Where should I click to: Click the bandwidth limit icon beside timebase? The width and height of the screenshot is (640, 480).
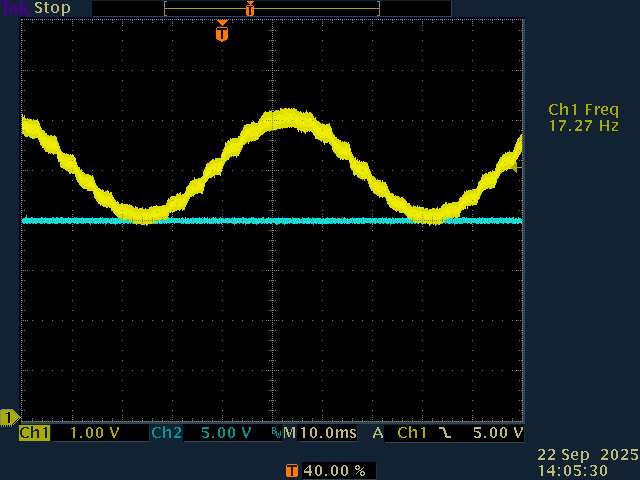pos(275,433)
